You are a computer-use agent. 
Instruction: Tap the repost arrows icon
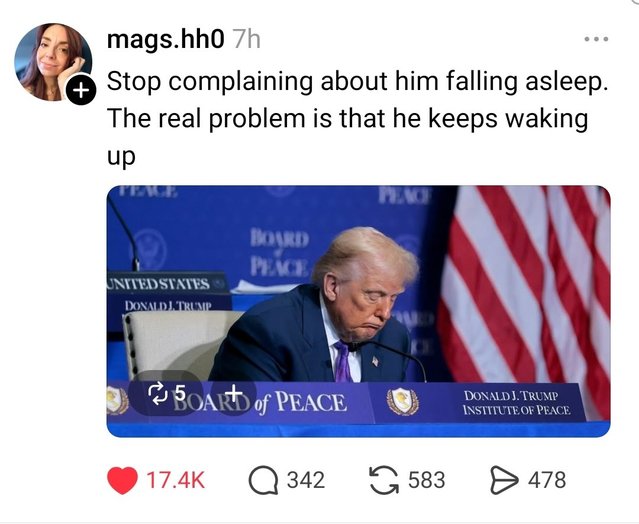[x=384, y=480]
